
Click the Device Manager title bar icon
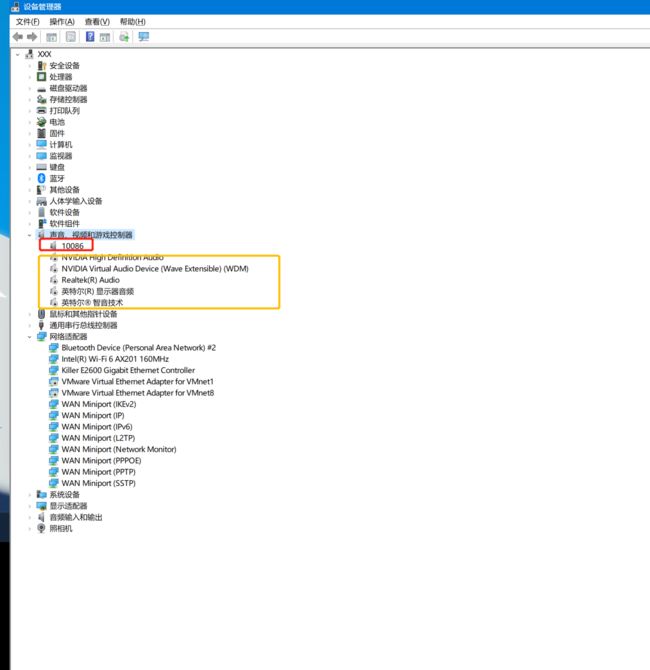(x=15, y=6)
